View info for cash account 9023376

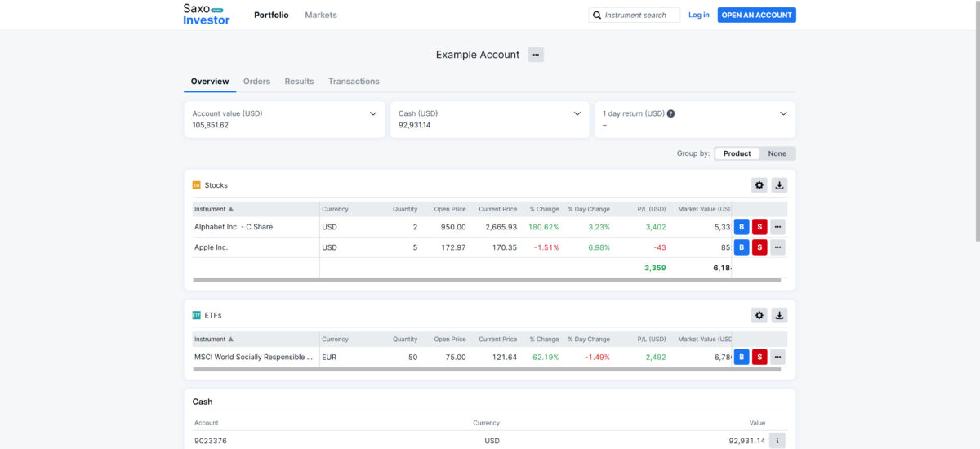point(777,441)
